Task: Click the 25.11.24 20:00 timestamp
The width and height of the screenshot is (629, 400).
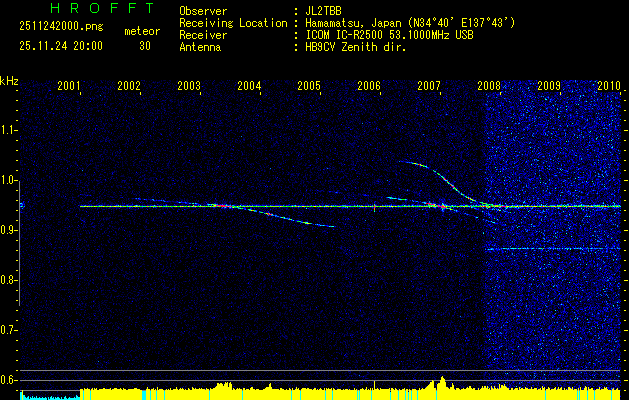Action: click(60, 46)
